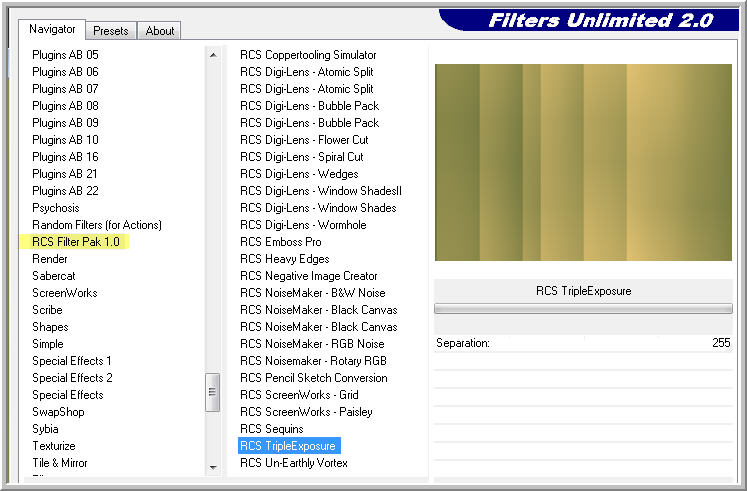The image size is (747, 491).
Task: Select RCS Pencil Sketch Conversion filter
Action: (313, 378)
